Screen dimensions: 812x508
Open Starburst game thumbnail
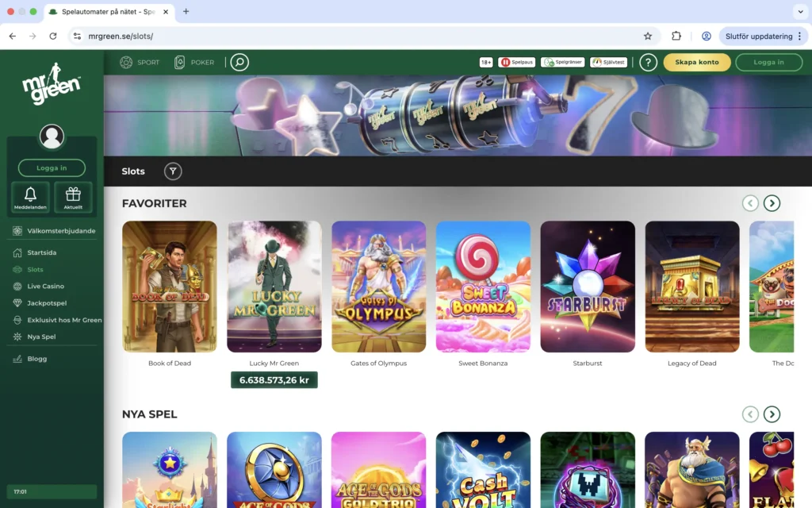click(x=588, y=287)
